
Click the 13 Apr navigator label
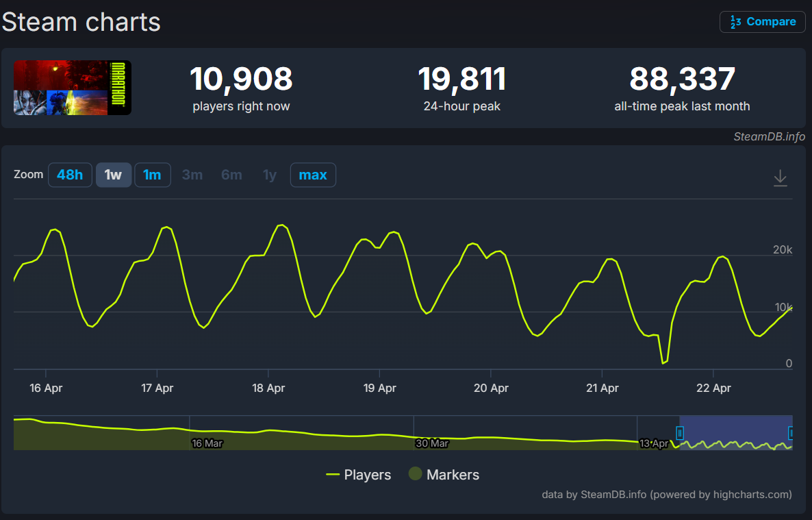coord(654,443)
